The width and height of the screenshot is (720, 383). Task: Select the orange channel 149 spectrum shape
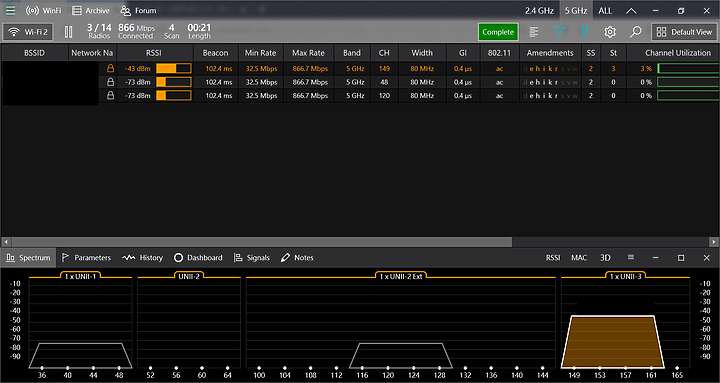613,342
